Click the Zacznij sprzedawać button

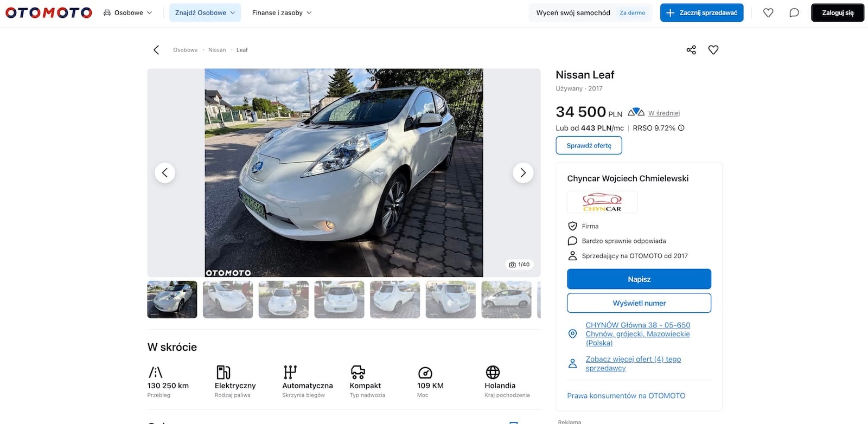point(701,12)
